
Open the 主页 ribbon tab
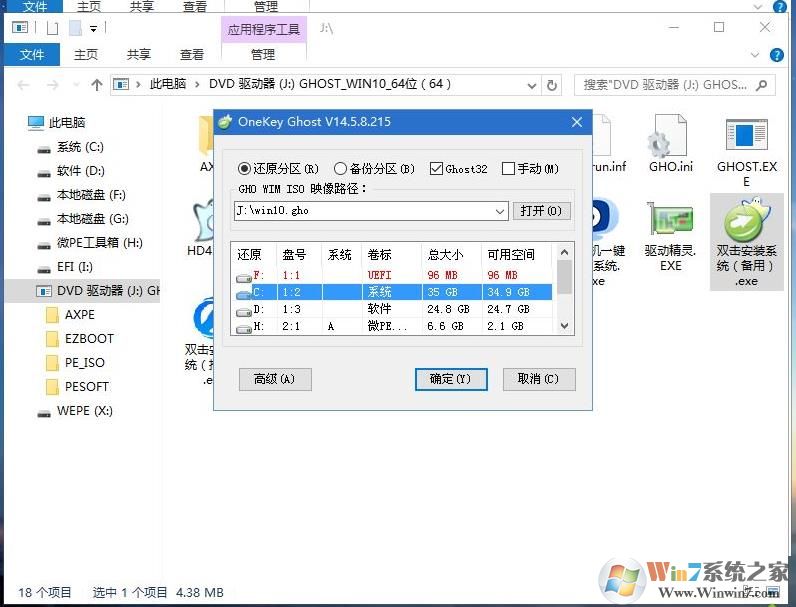pyautogui.click(x=86, y=54)
